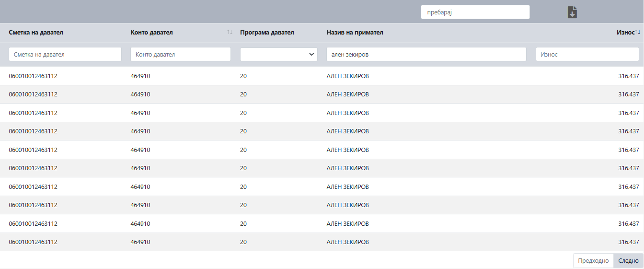Click the Сметка на давател column header
This screenshot has width=644, height=269.
36,33
